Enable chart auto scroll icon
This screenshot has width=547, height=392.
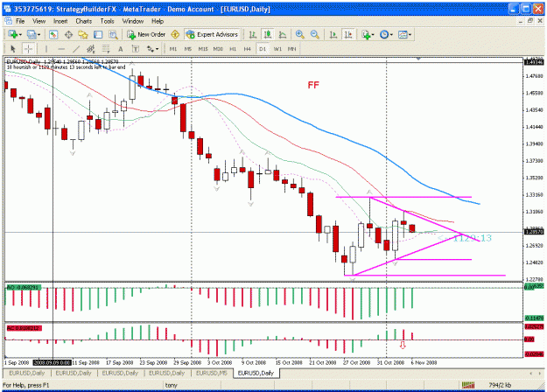pos(333,34)
